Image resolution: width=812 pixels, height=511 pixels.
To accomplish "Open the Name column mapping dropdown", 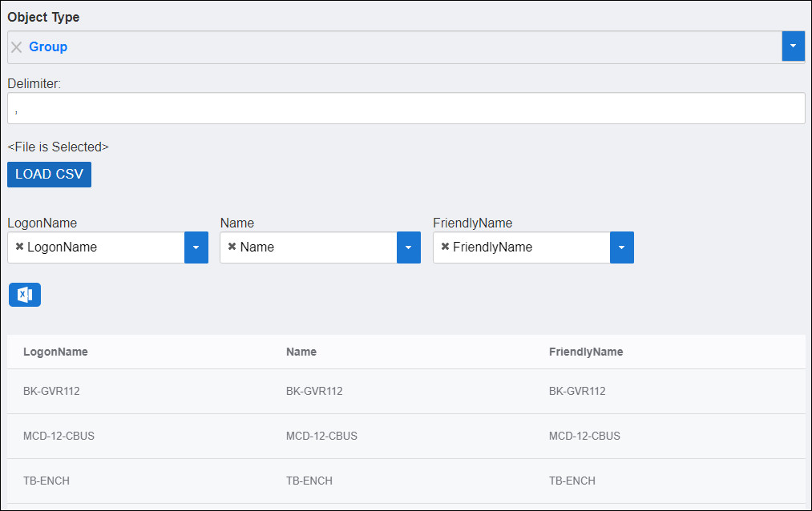I will [408, 247].
